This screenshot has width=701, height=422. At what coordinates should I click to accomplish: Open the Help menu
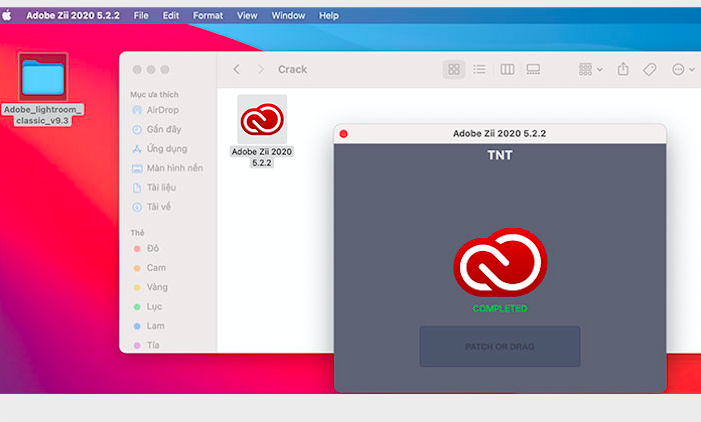329,16
